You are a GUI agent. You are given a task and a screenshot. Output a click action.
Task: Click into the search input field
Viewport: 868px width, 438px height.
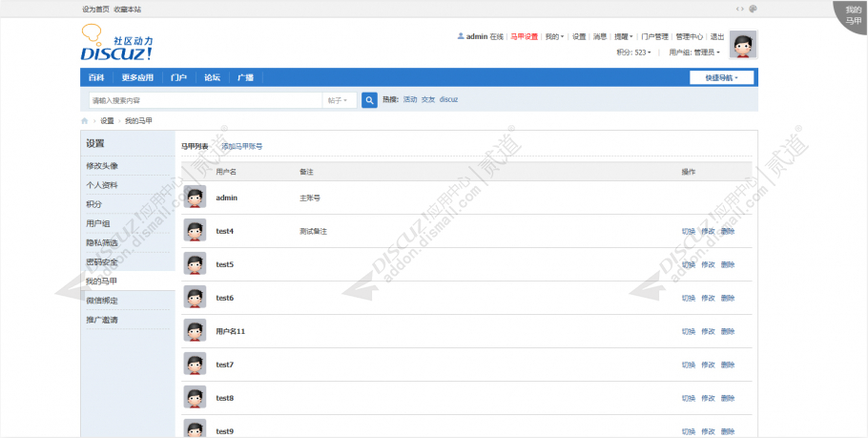tap(205, 100)
